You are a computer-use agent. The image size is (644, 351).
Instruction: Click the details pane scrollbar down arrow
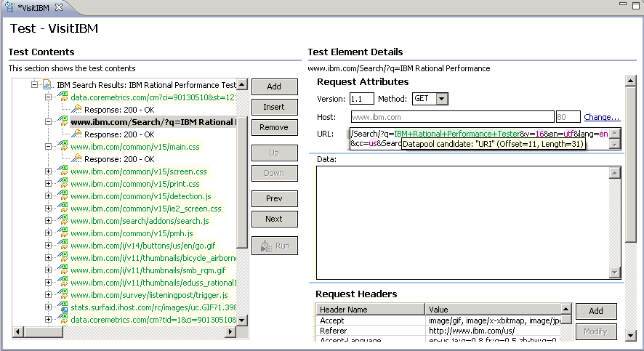pyautogui.click(x=630, y=336)
